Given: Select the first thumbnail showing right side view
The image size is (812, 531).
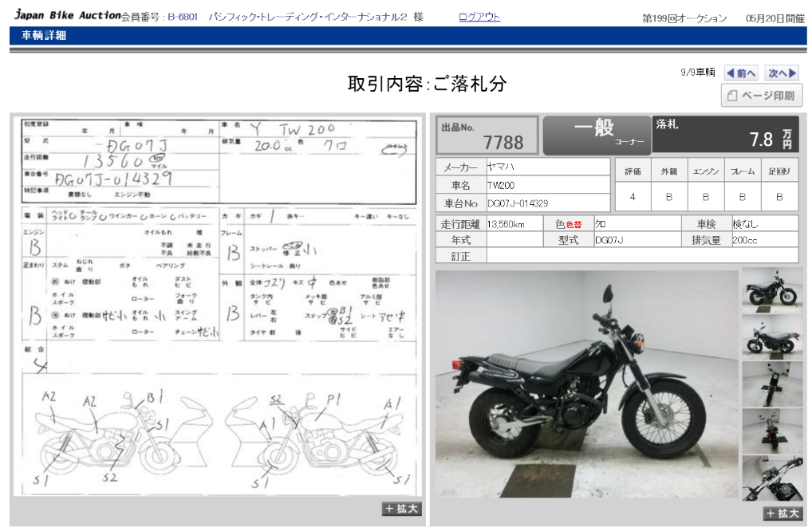Looking at the screenshot, I should tap(772, 290).
